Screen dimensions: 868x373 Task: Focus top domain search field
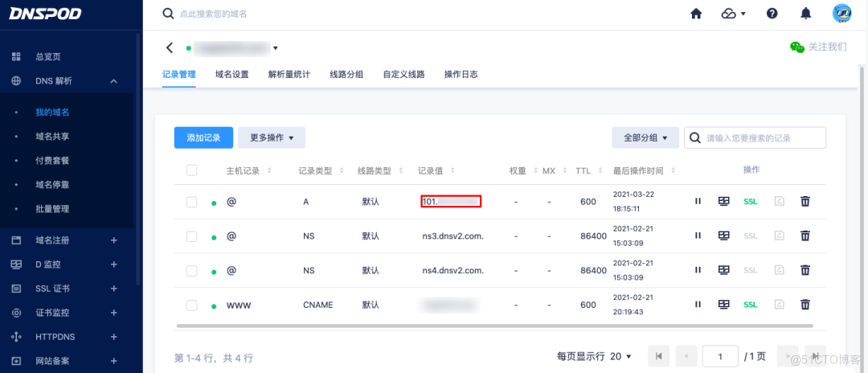[213, 14]
